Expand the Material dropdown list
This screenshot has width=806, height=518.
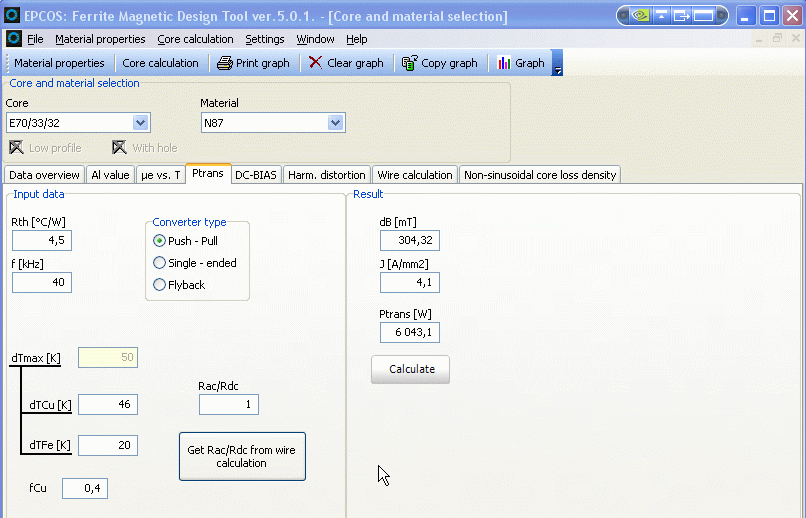(x=335, y=123)
